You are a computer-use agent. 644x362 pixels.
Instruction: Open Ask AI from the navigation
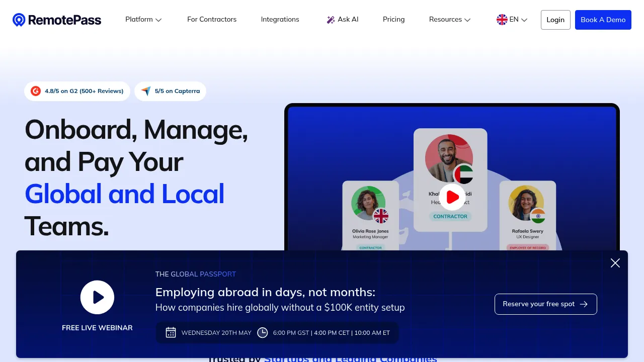click(x=343, y=20)
